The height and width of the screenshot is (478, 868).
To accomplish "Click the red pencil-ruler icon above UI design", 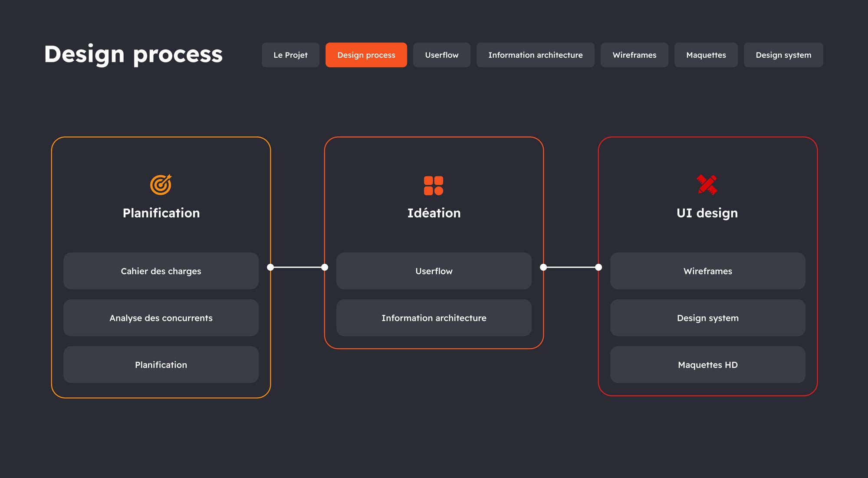I will click(x=707, y=185).
